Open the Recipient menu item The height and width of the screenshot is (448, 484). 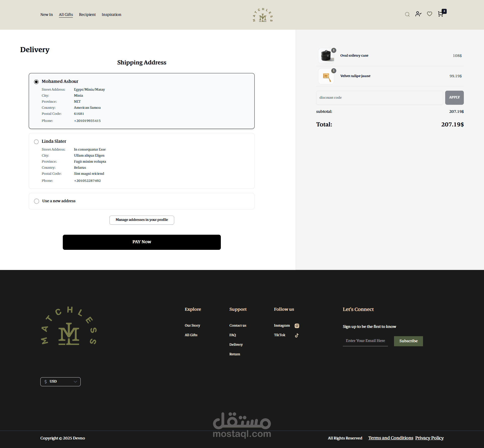(87, 15)
